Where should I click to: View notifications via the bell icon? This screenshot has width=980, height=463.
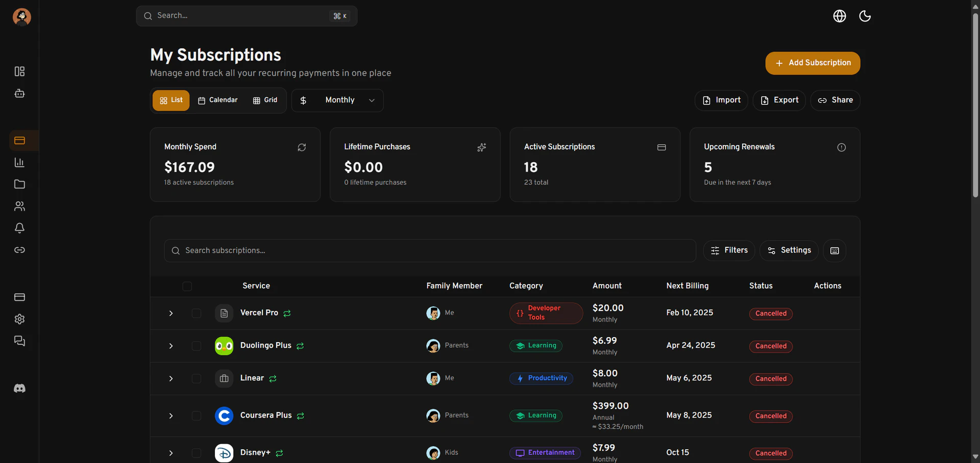point(19,228)
